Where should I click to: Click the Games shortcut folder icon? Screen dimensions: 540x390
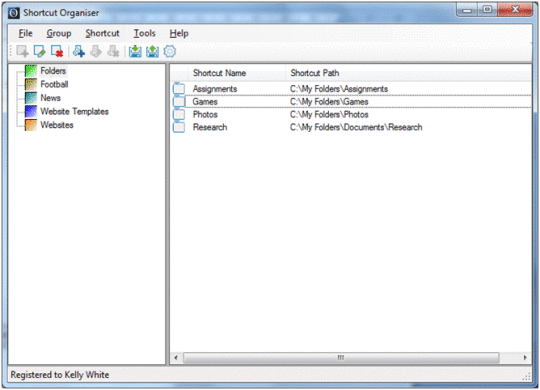point(179,101)
